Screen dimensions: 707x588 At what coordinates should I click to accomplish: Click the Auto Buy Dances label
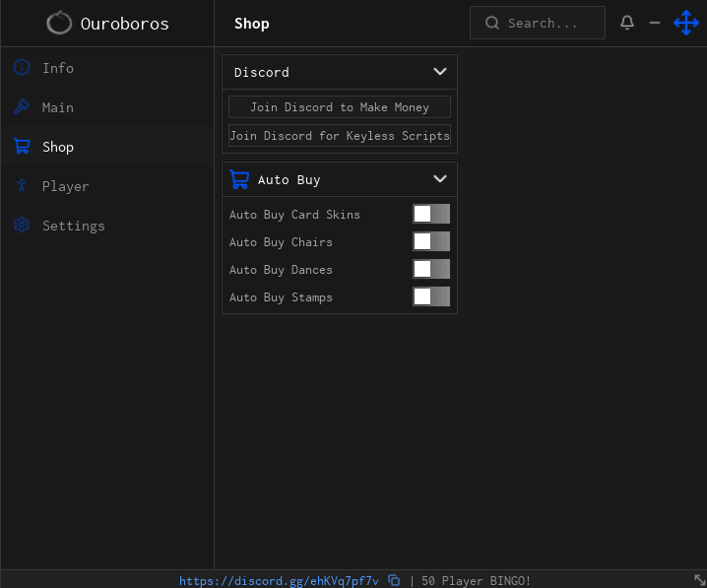pyautogui.click(x=281, y=270)
